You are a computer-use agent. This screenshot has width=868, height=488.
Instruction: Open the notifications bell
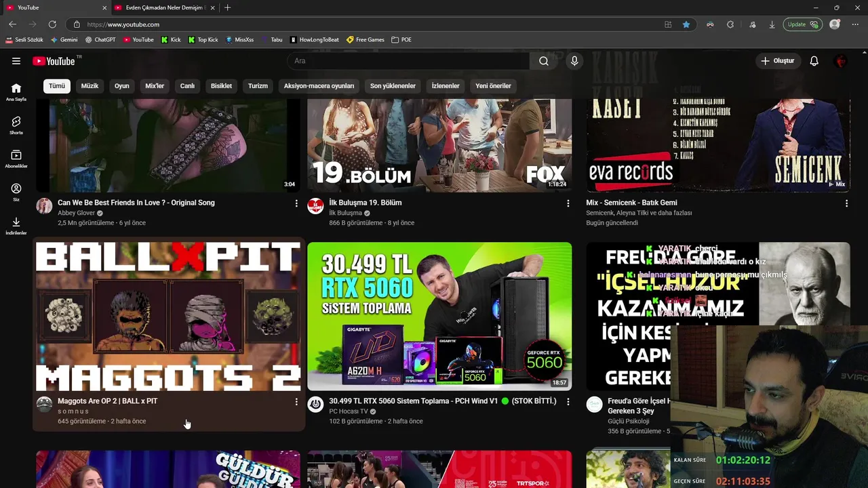(814, 61)
